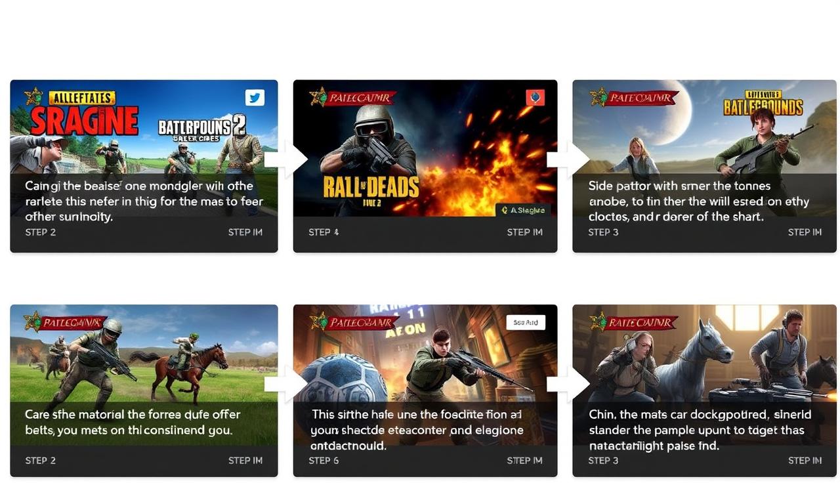Click the white 'Sso Arid' badge
The height and width of the screenshot is (504, 840).
pyautogui.click(x=526, y=322)
